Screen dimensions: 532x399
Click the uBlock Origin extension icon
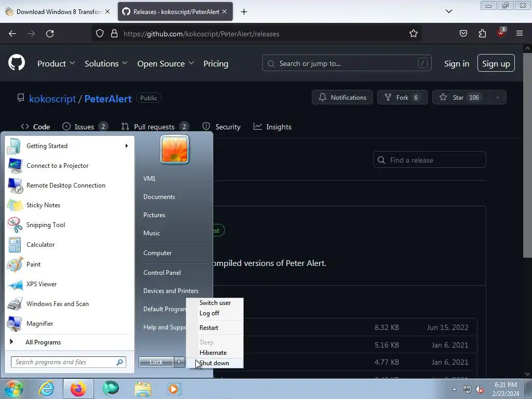[501, 33]
